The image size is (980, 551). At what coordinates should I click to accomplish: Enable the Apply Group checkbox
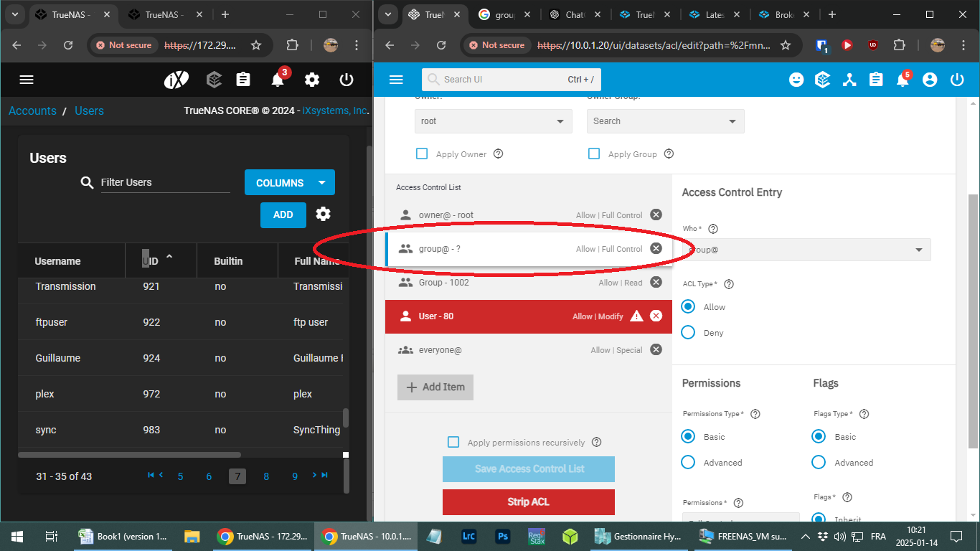click(594, 154)
